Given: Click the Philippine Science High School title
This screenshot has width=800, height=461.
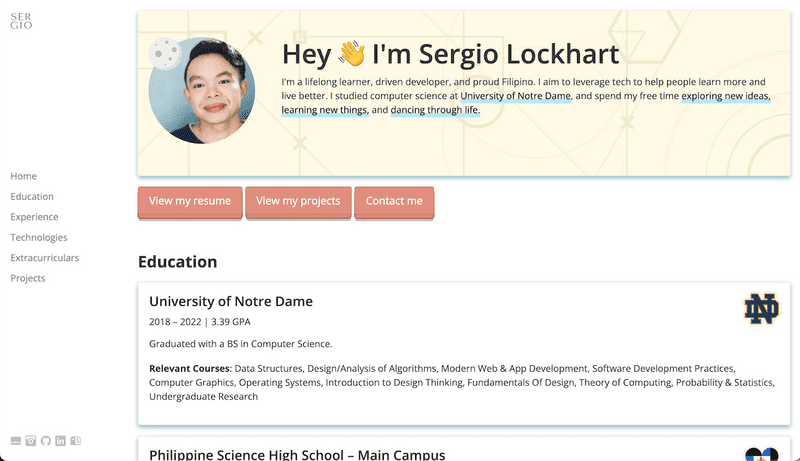Looking at the screenshot, I should click(x=297, y=454).
